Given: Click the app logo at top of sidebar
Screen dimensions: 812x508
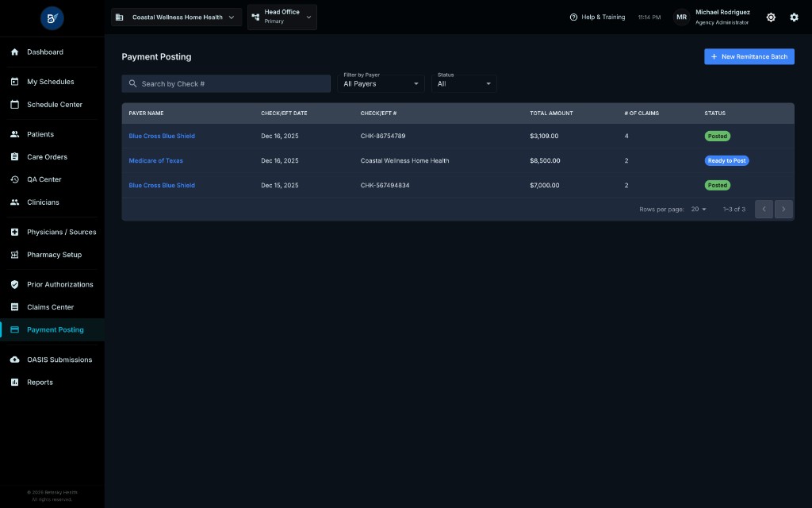Looking at the screenshot, I should (x=52, y=18).
